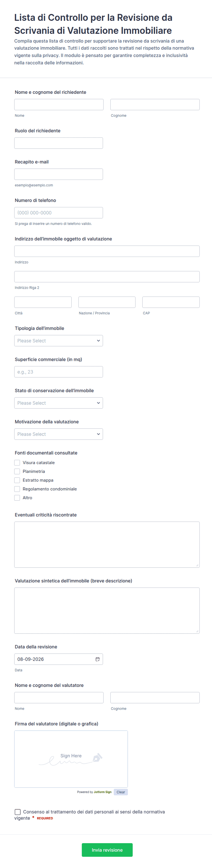Tick the Planimetria checkbox
This screenshot has width=212, height=868.
pos(17,471)
